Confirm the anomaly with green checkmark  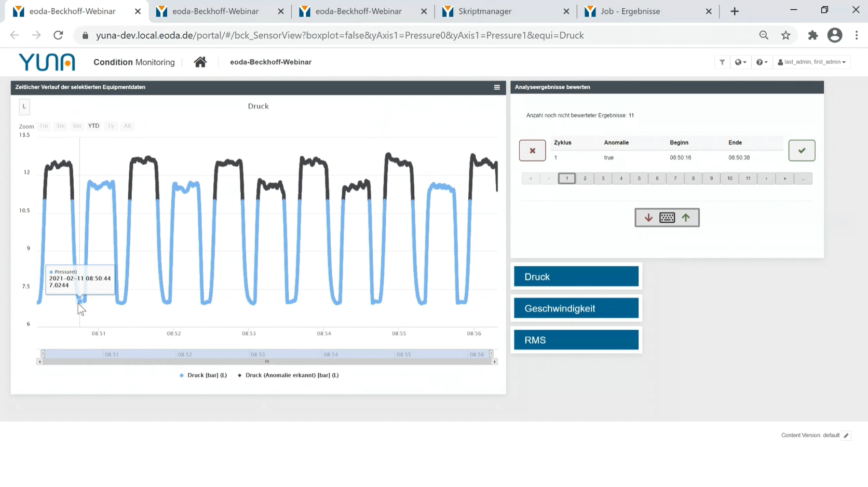point(802,151)
